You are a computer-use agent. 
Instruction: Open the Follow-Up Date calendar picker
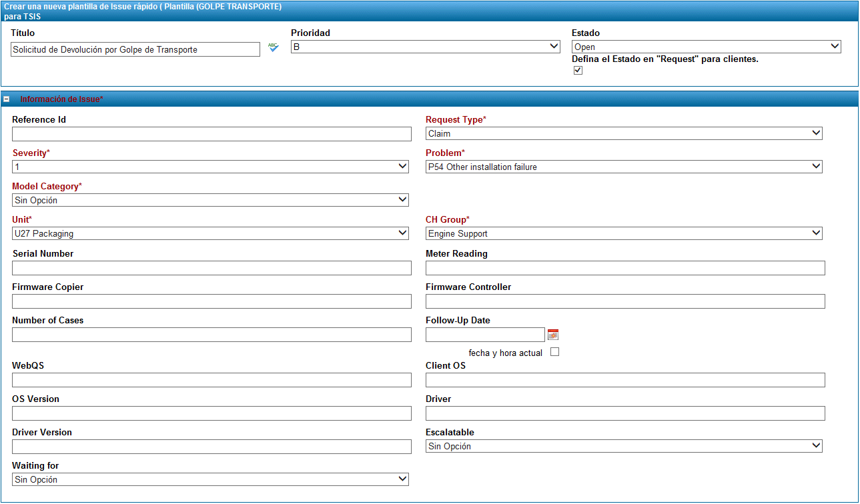(552, 335)
